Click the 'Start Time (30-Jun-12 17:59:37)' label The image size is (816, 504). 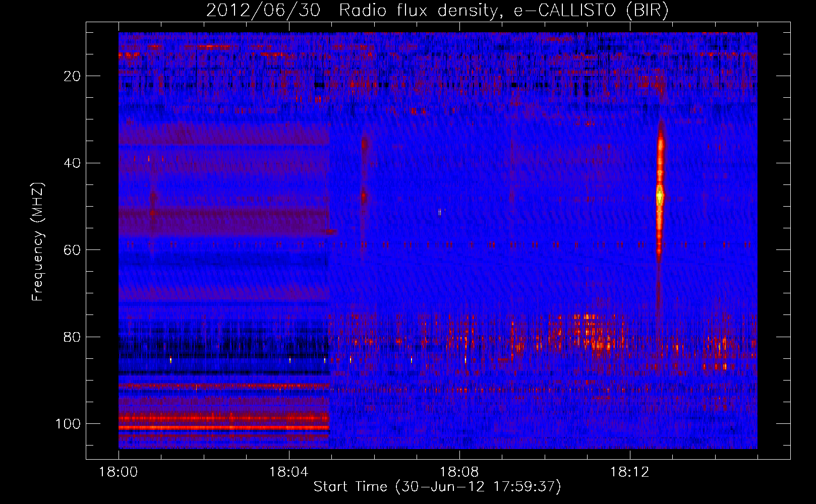coord(437,487)
